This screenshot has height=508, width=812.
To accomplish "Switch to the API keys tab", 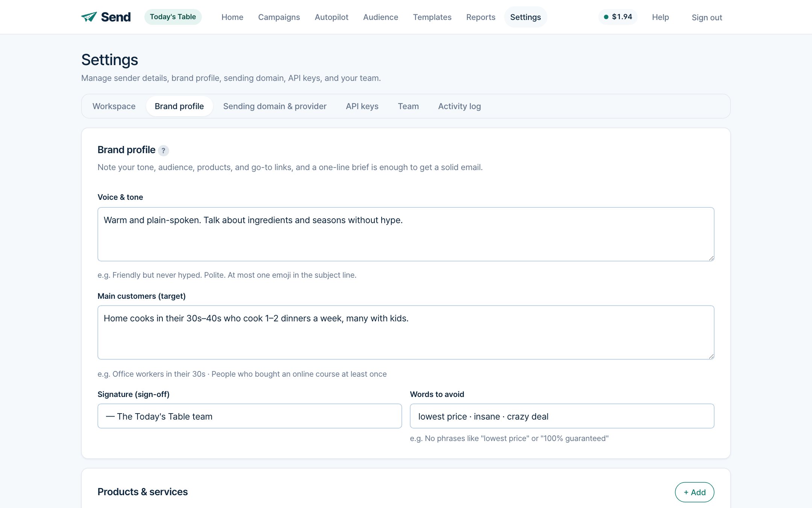I will tap(362, 106).
